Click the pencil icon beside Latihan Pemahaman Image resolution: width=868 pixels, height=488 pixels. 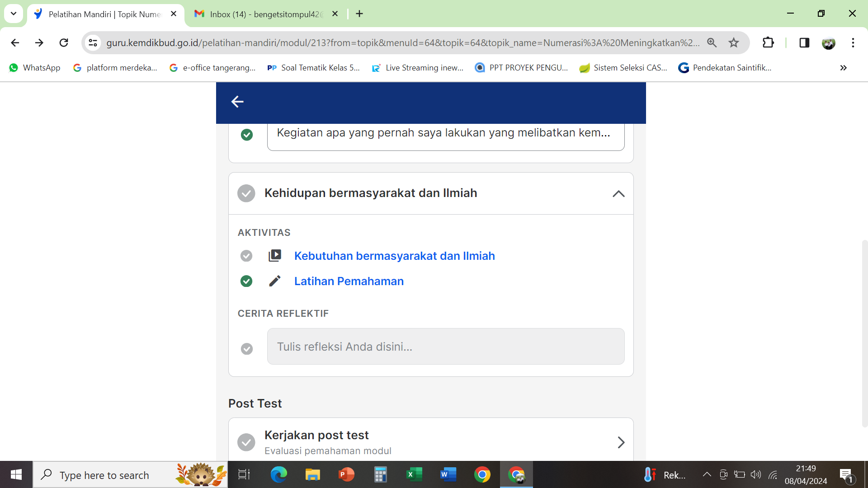274,281
